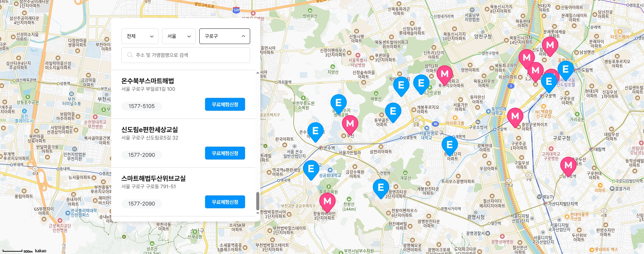Click the M marker near 항동하버라인 3단지아파트
The height and width of the screenshot is (254, 644).
tap(327, 201)
